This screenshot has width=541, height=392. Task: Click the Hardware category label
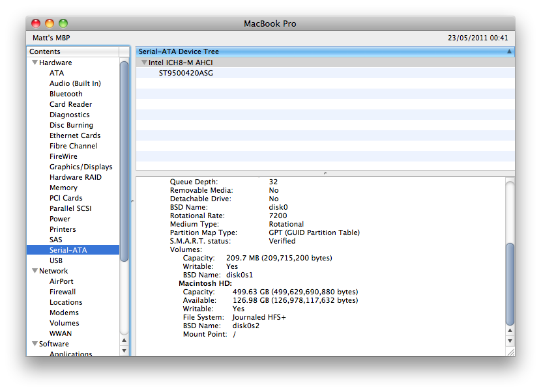(x=55, y=63)
